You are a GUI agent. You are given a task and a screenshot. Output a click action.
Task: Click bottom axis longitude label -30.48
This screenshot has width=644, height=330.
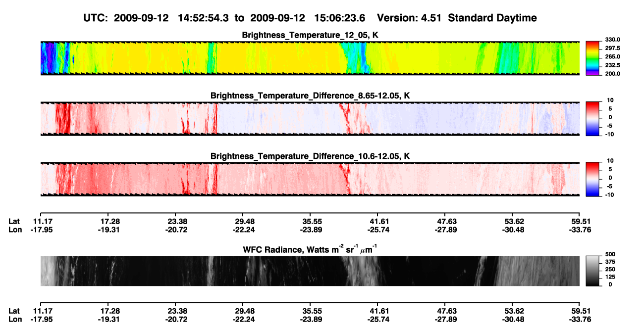[x=514, y=319]
